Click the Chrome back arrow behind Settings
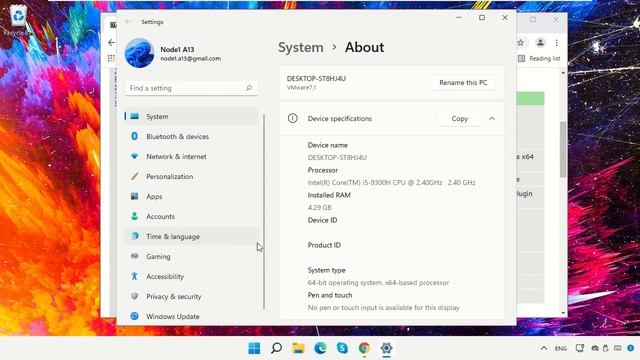 [x=111, y=42]
